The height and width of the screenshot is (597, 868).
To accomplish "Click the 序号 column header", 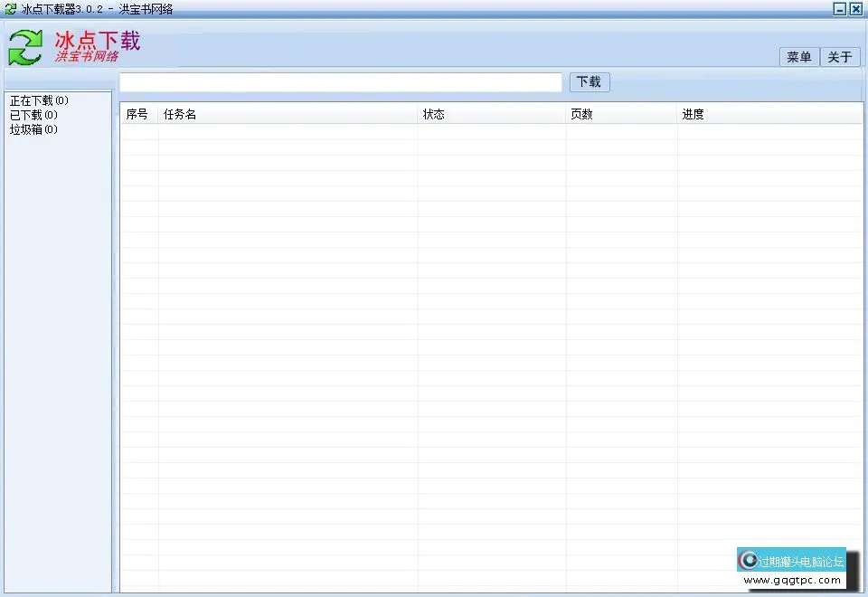I will [x=137, y=113].
